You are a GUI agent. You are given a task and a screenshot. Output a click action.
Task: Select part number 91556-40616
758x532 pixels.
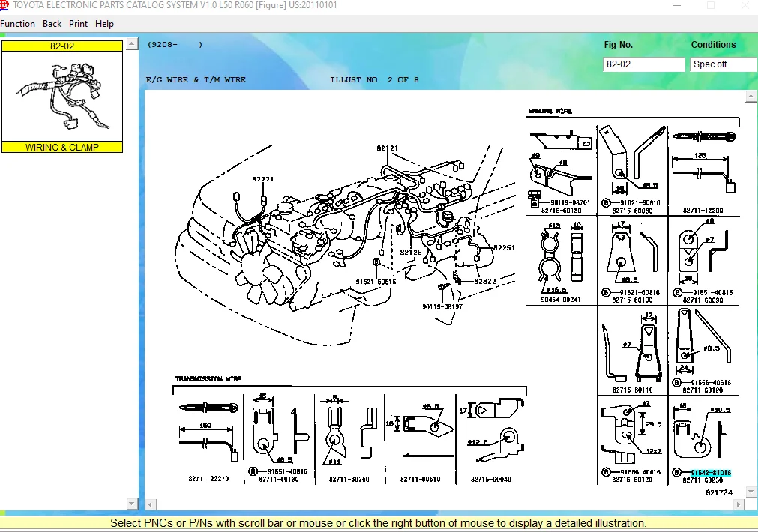(711, 382)
